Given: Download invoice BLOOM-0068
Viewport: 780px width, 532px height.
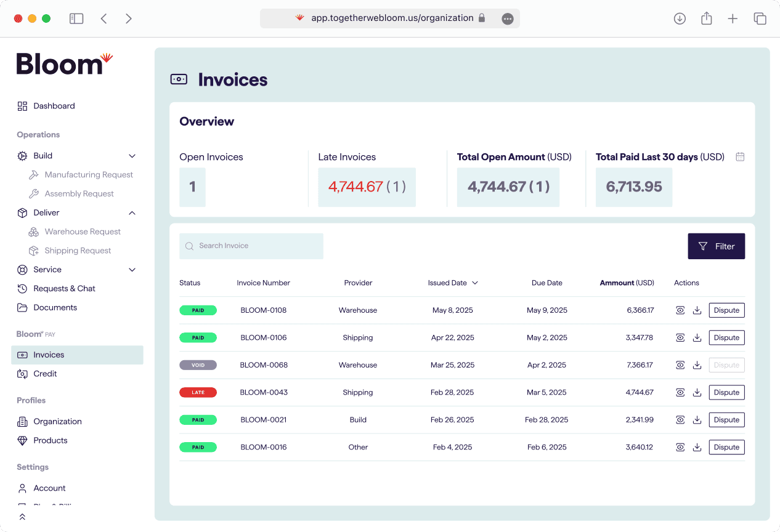Looking at the screenshot, I should click(x=697, y=365).
